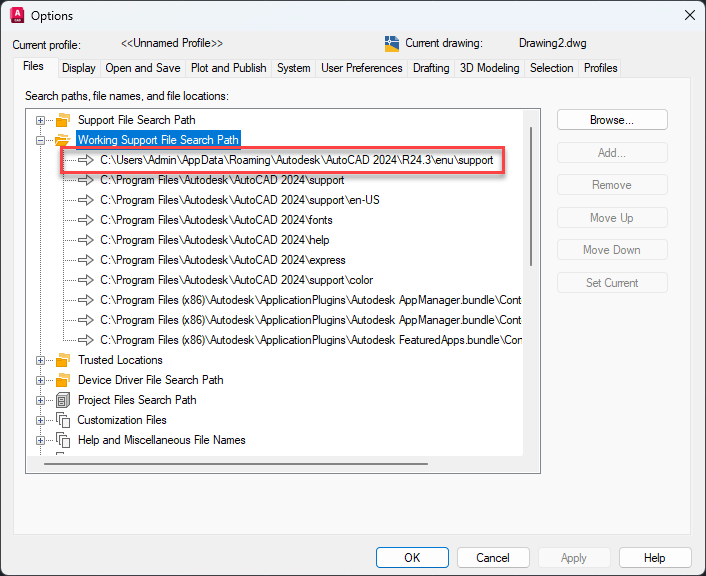Click the Browse... button

pos(612,120)
